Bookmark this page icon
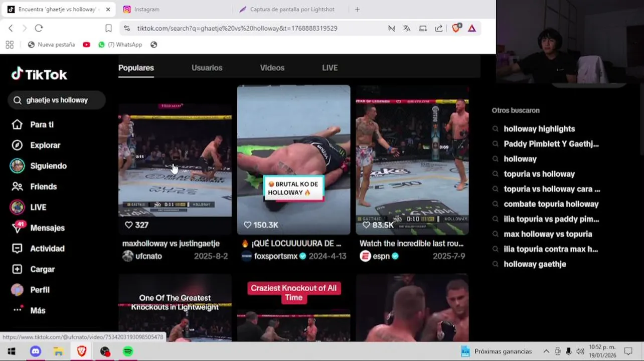This screenshot has width=644, height=361. (x=108, y=28)
